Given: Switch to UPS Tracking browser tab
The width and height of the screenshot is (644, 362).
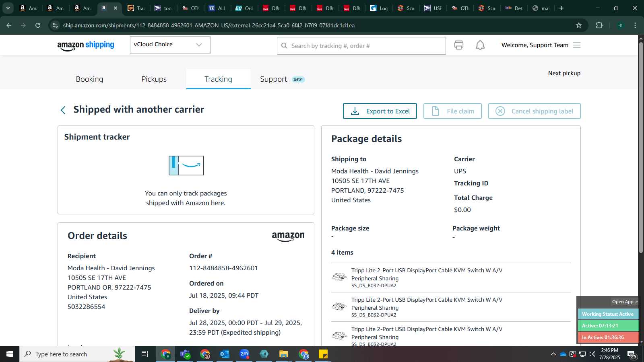Looking at the screenshot, I should (x=136, y=8).
